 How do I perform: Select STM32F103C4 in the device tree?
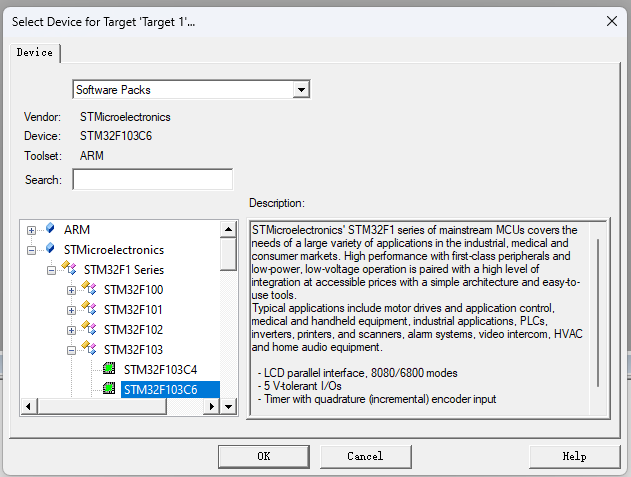(x=160, y=370)
